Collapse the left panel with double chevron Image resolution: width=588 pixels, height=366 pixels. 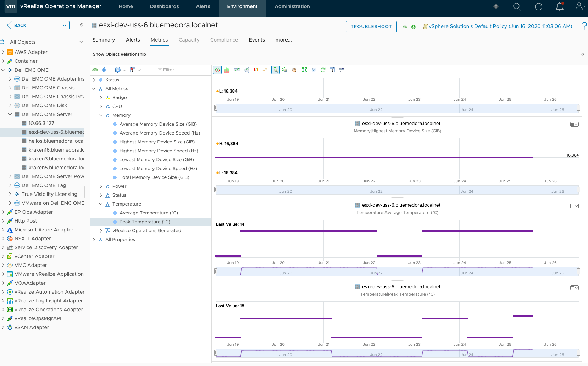pyautogui.click(x=81, y=25)
